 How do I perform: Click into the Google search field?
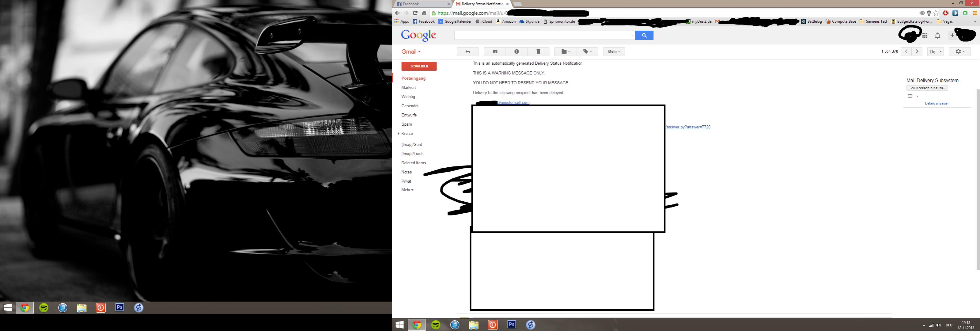point(542,35)
